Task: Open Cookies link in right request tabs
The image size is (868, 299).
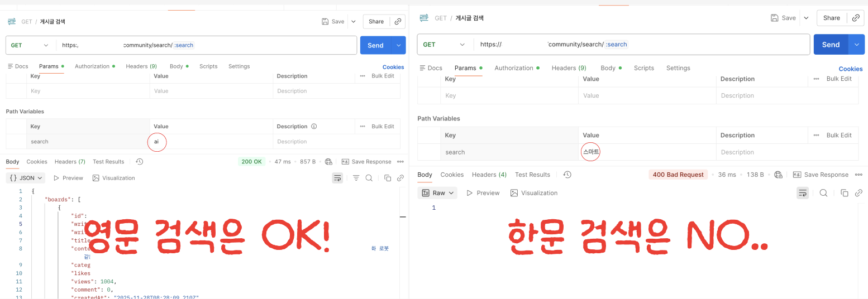Action: (x=851, y=69)
